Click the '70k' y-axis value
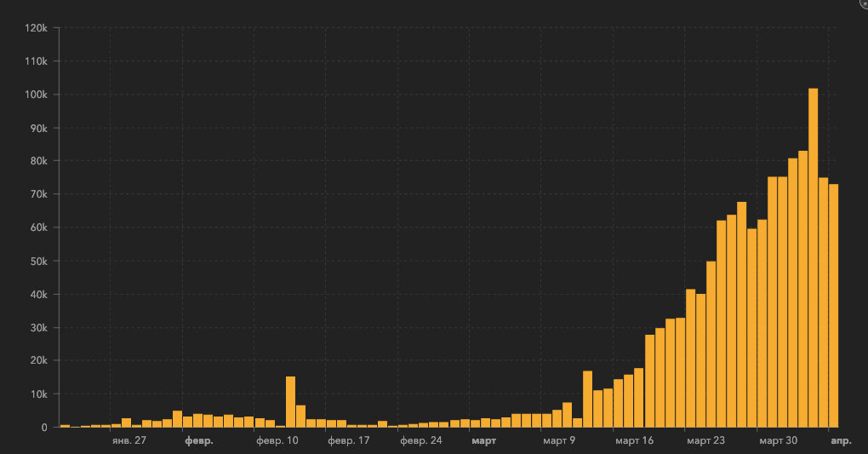 pyautogui.click(x=39, y=194)
